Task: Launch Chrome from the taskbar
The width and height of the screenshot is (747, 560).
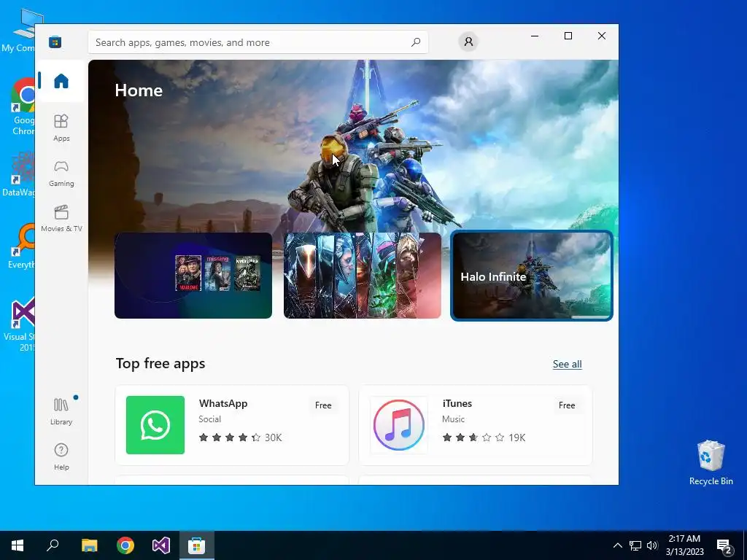Action: coord(125,545)
